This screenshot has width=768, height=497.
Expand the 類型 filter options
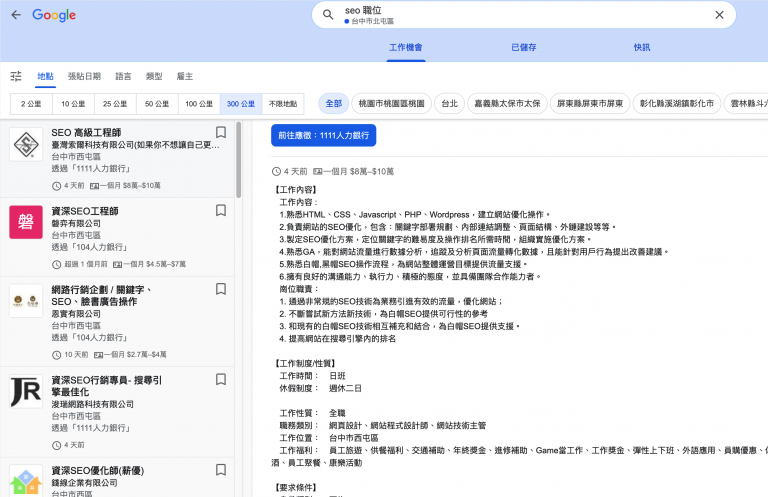coord(153,76)
